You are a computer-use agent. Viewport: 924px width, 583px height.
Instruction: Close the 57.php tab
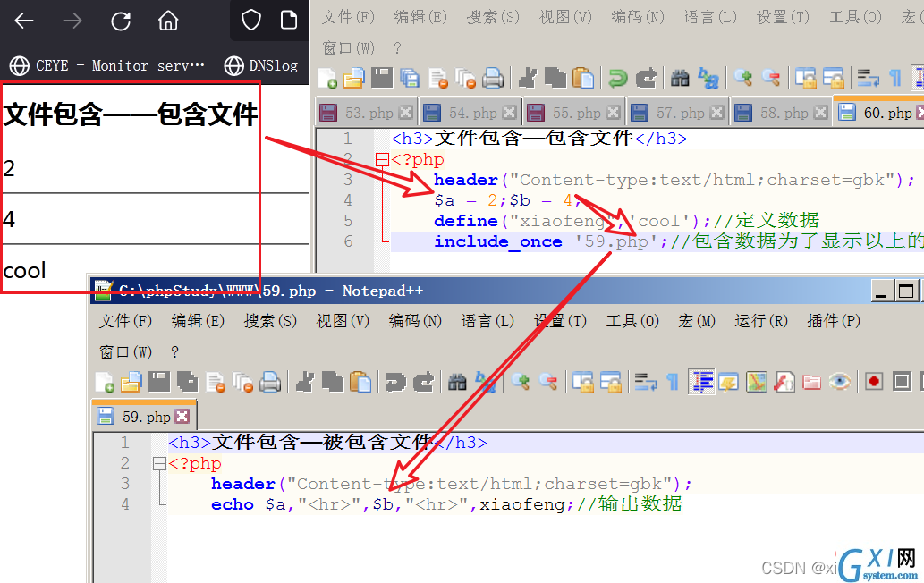pyautogui.click(x=716, y=113)
